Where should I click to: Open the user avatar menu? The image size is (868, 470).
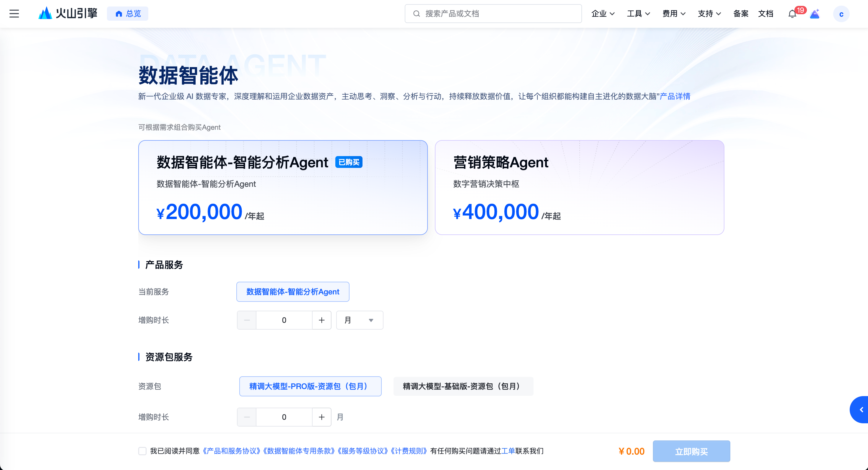point(841,14)
